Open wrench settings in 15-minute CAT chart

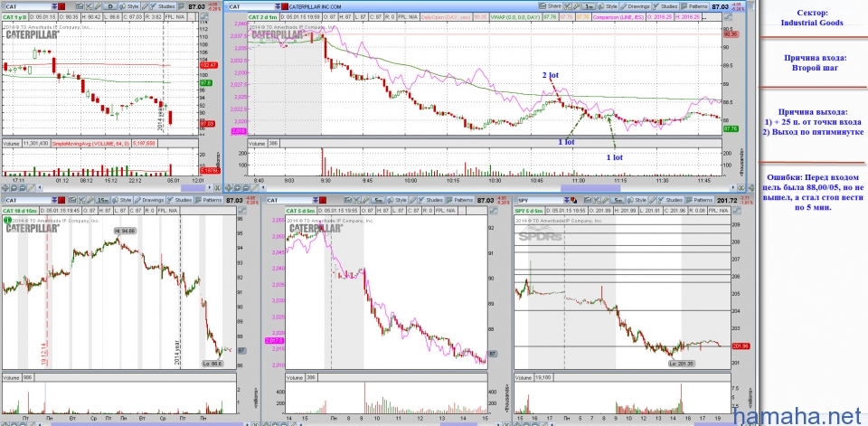(x=90, y=200)
